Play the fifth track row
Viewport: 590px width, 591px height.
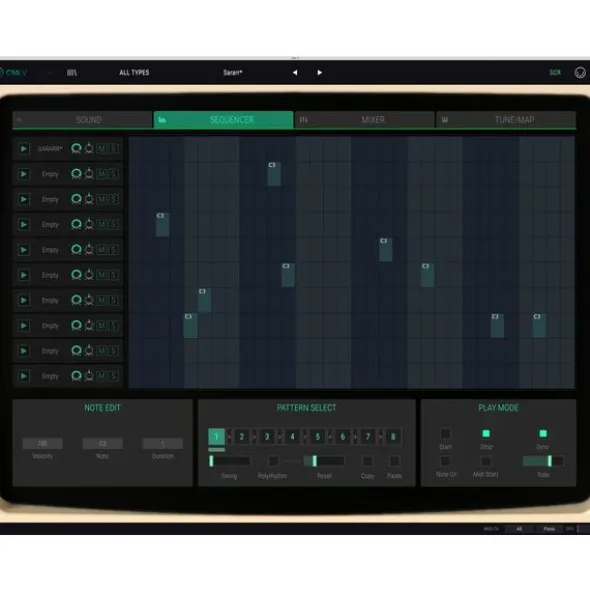coord(23,250)
